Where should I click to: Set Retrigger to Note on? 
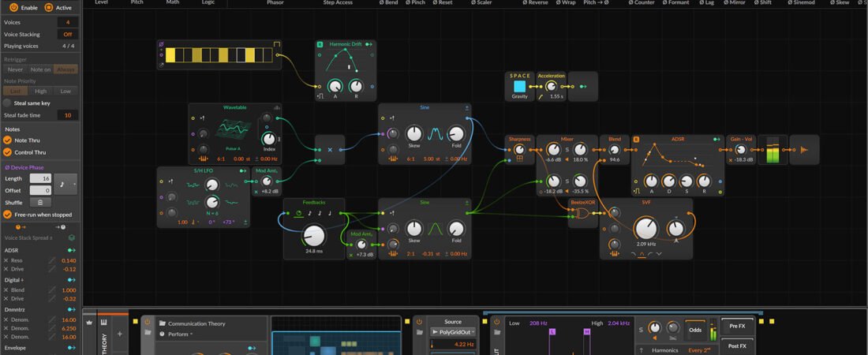(x=40, y=69)
